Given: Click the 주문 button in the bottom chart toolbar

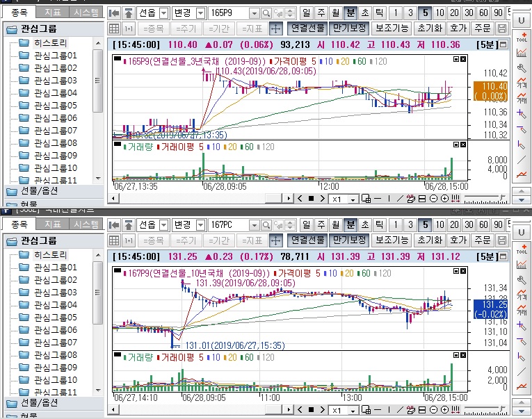Looking at the screenshot, I should pos(481,240).
